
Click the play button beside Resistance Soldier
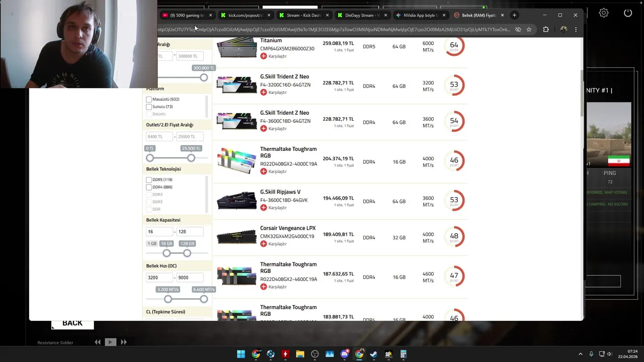click(x=111, y=342)
